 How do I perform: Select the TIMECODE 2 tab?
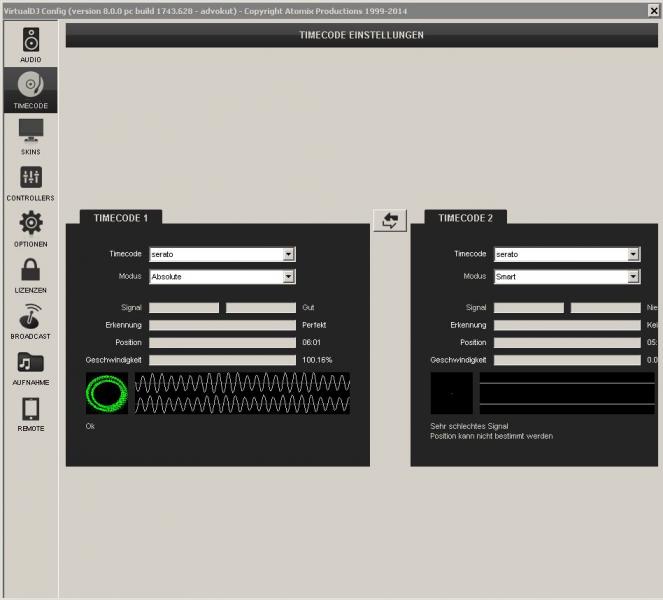point(466,218)
